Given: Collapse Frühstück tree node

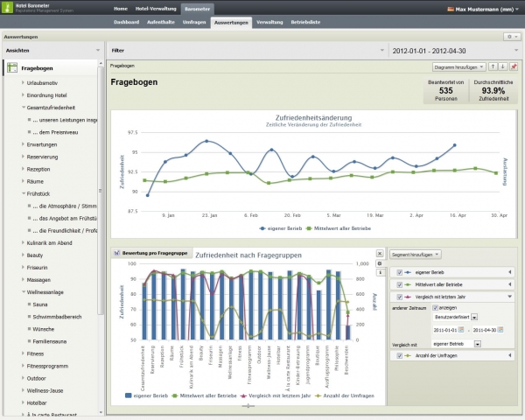Looking at the screenshot, I should [24, 193].
